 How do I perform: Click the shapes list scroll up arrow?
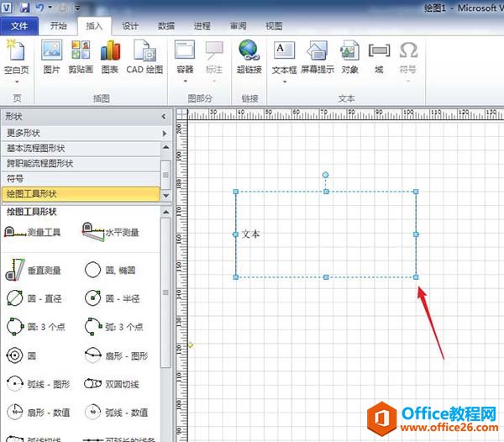pyautogui.click(x=165, y=212)
